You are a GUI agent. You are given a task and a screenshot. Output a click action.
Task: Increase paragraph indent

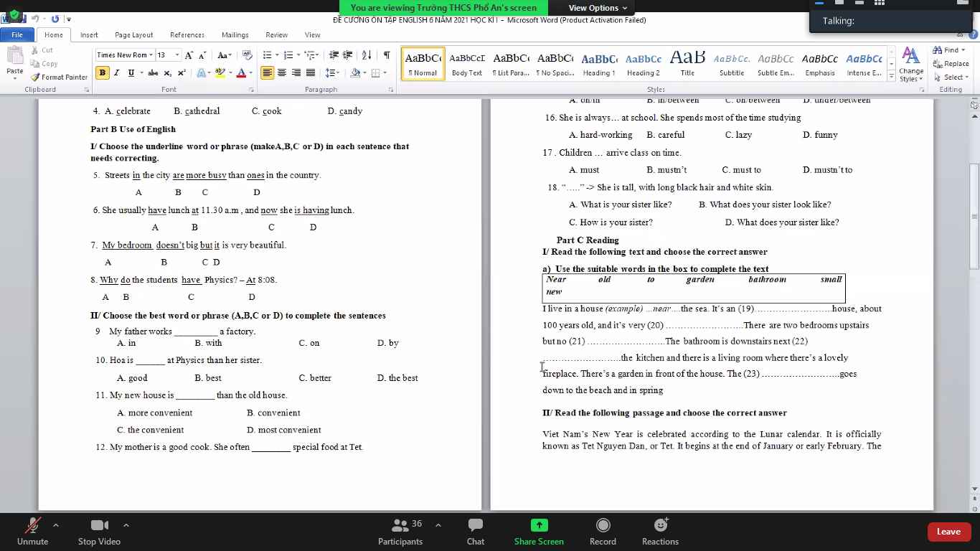(348, 55)
